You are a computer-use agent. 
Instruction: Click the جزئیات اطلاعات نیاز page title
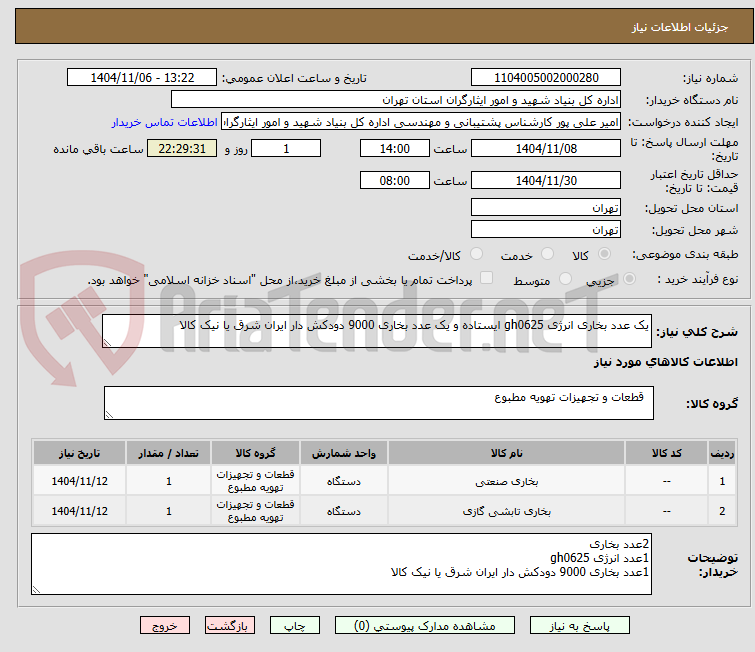pyautogui.click(x=680, y=27)
